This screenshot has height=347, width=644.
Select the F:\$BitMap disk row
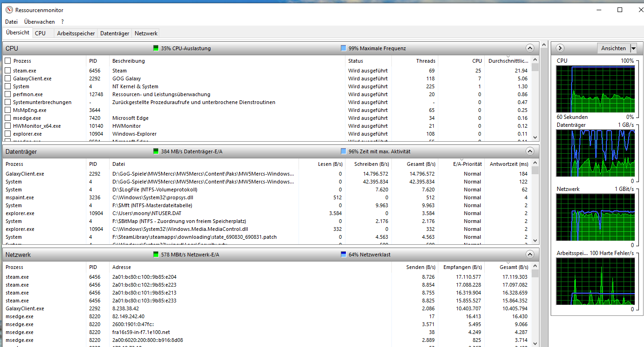point(267,221)
